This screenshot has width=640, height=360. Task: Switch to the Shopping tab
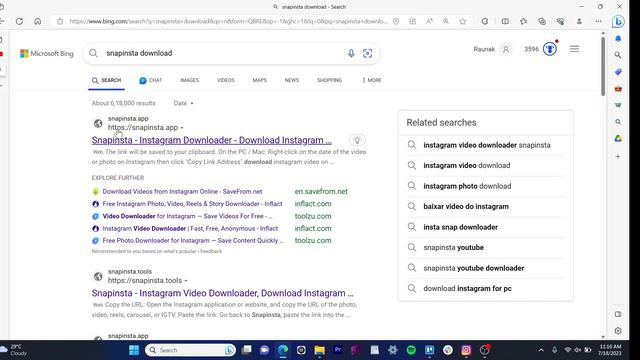coord(329,80)
